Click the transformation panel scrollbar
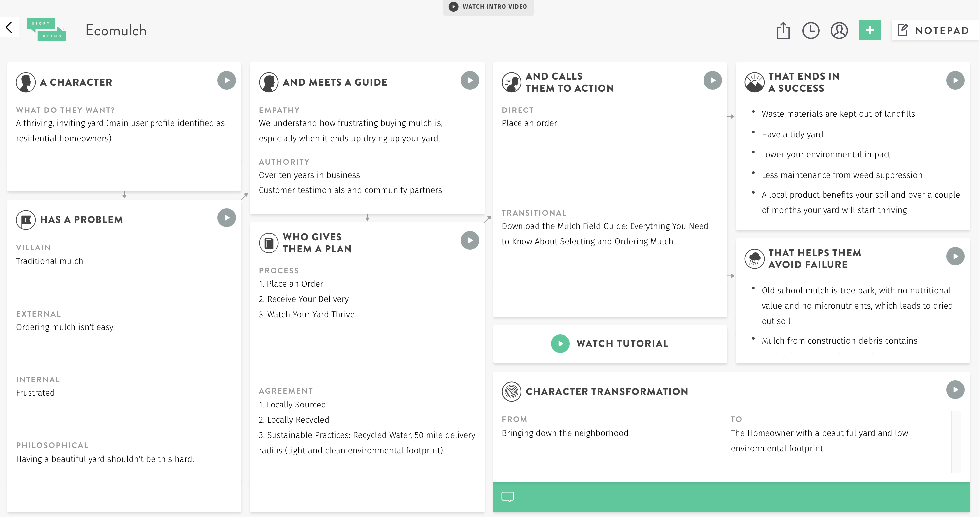The image size is (980, 517). (x=956, y=442)
